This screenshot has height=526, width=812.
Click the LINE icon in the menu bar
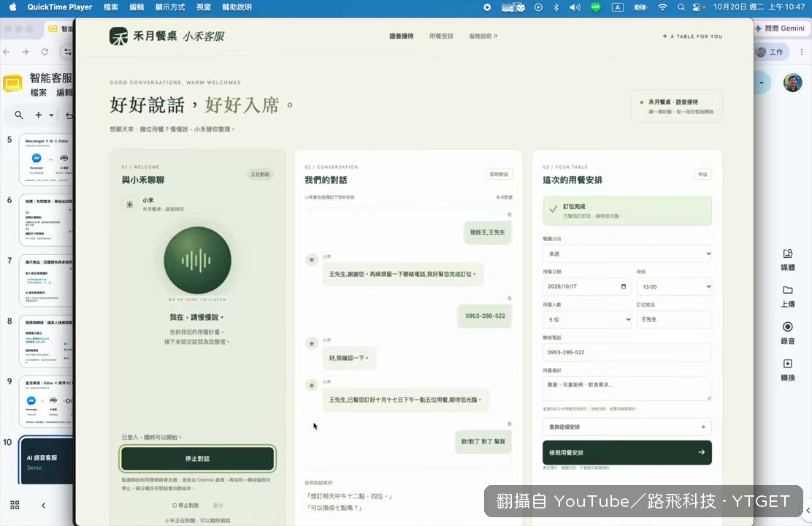(x=596, y=7)
